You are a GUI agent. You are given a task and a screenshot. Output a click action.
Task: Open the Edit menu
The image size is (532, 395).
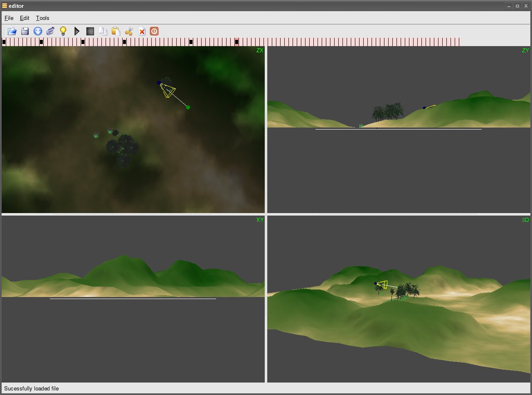pyautogui.click(x=25, y=18)
